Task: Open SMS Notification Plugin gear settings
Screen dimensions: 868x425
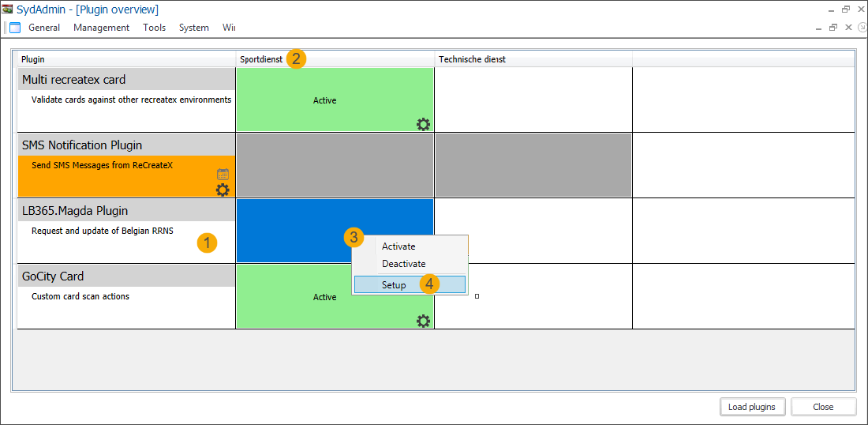Action: click(x=223, y=190)
